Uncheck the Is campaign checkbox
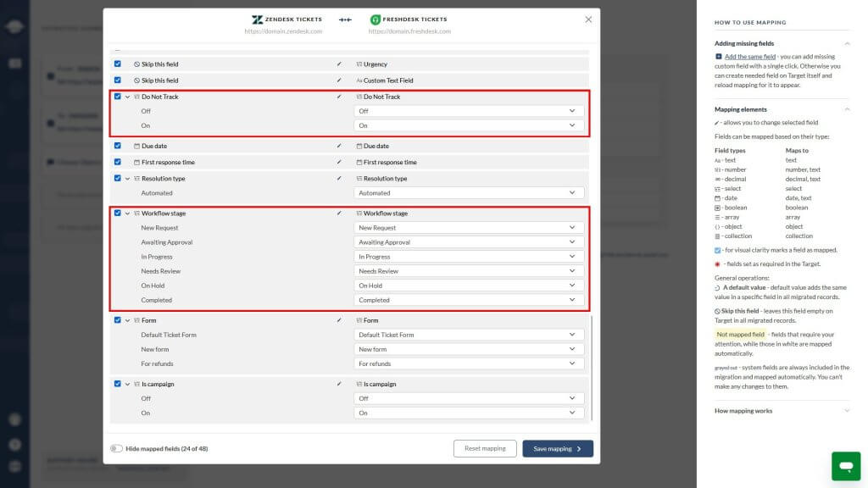 pyautogui.click(x=117, y=383)
